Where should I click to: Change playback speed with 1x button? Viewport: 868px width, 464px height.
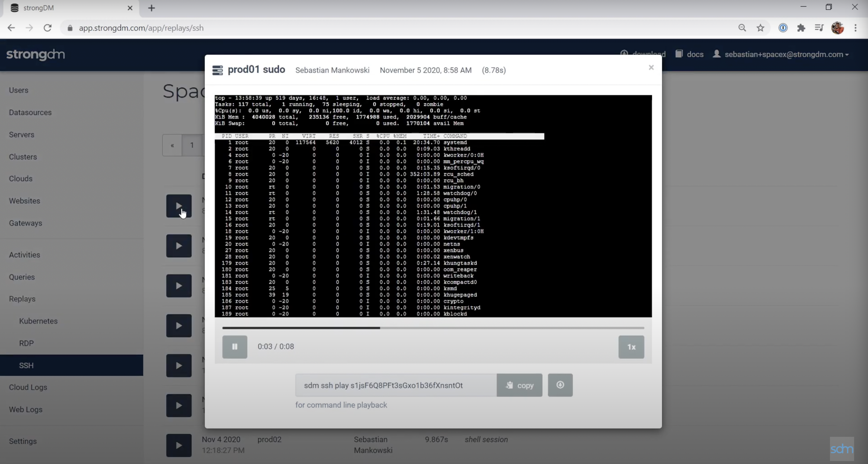(x=631, y=347)
